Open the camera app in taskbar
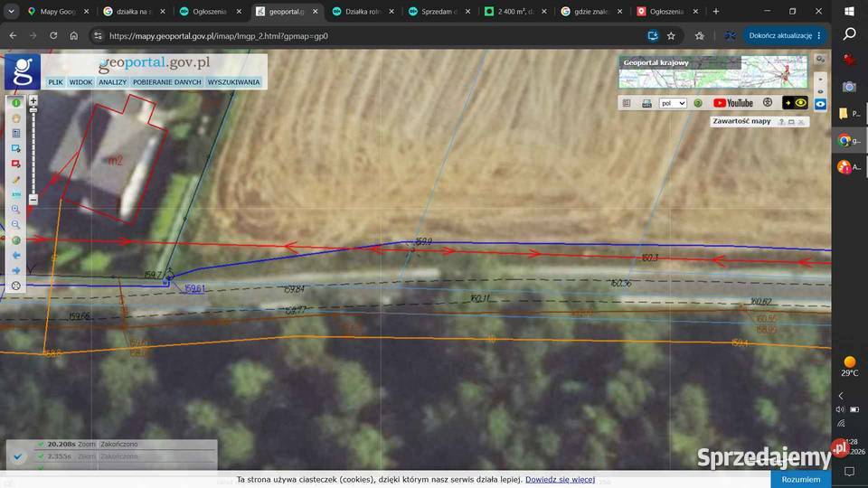Screen dimensions: 868x488 (x=849, y=87)
